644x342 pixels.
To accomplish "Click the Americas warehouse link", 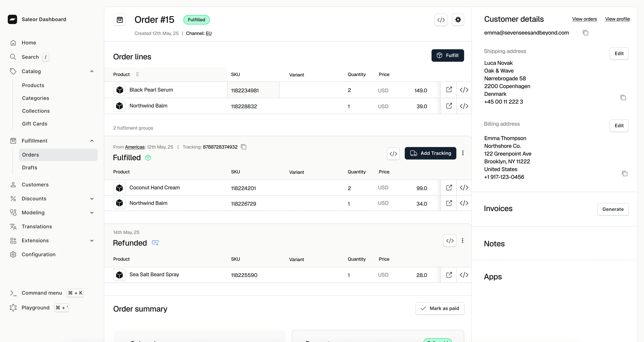I will pos(134,147).
